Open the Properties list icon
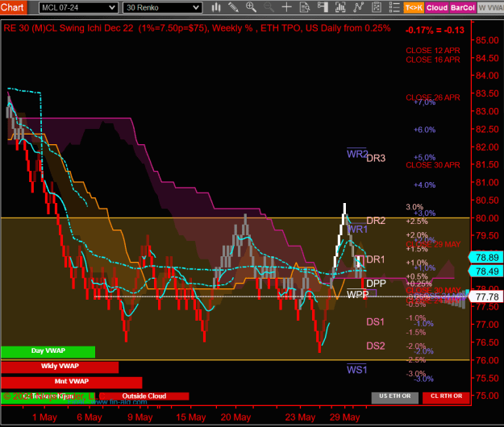The width and height of the screenshot is (504, 427). point(394,7)
